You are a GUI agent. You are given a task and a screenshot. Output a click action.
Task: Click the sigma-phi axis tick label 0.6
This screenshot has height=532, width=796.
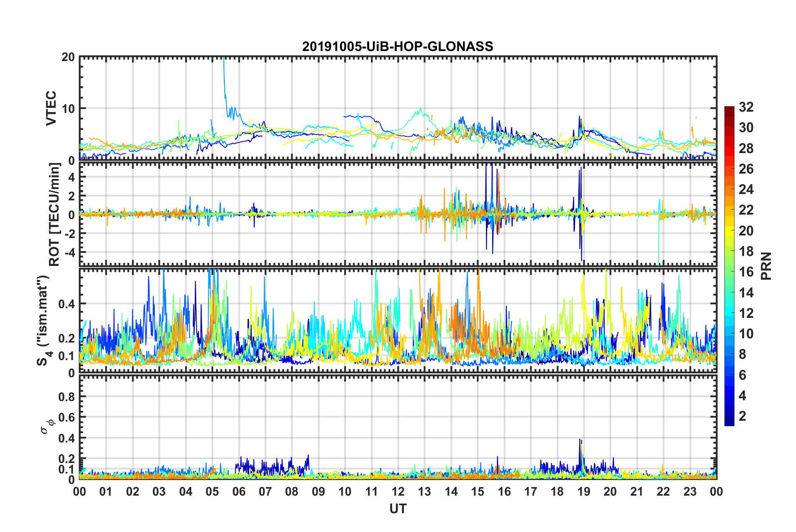click(x=67, y=417)
